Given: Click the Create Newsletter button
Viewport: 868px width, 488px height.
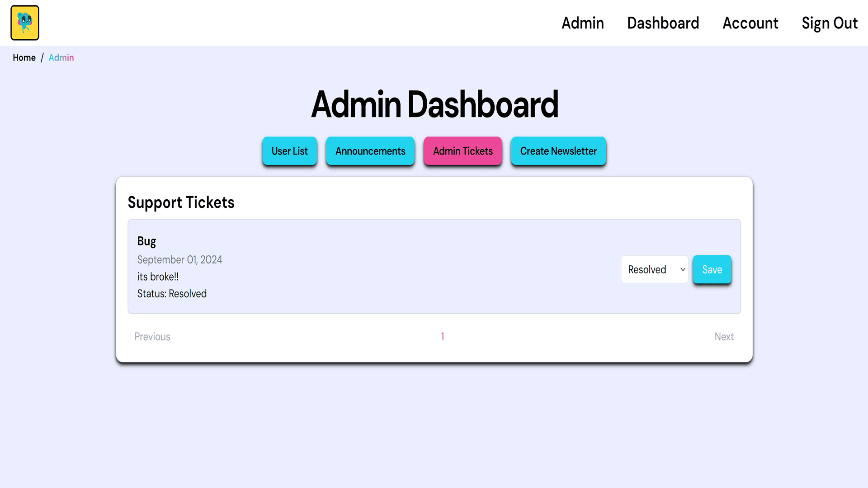Looking at the screenshot, I should [558, 151].
